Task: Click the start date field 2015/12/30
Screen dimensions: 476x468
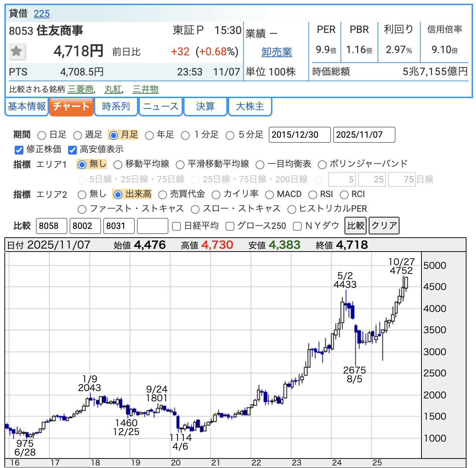Action: (x=300, y=135)
